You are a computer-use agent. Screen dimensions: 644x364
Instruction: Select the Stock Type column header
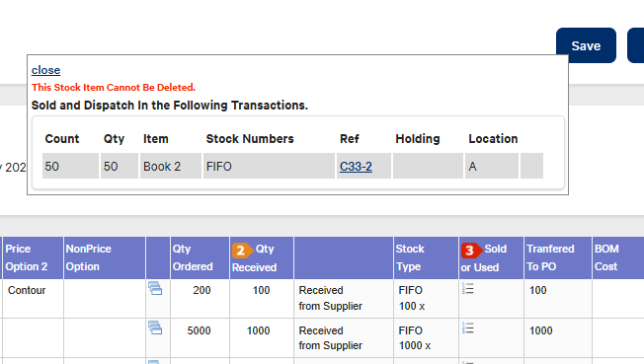click(x=426, y=257)
